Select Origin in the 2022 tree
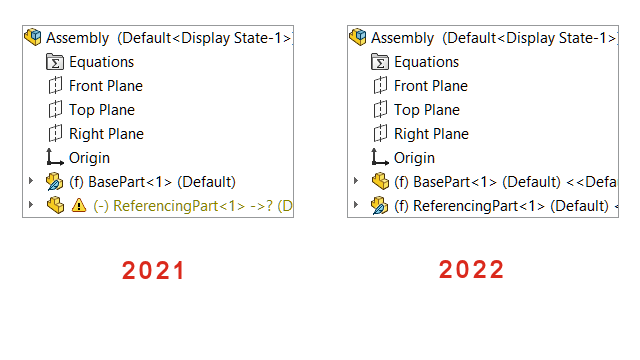The width and height of the screenshot is (640, 360). (x=414, y=158)
